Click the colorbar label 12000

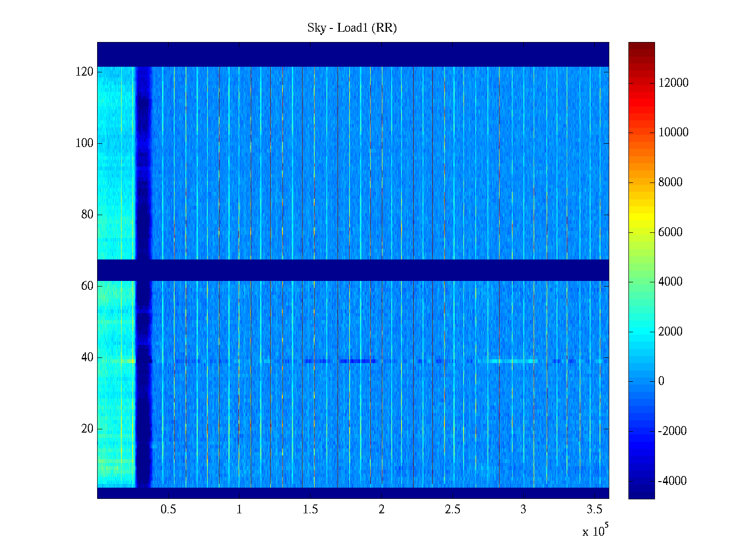673,83
